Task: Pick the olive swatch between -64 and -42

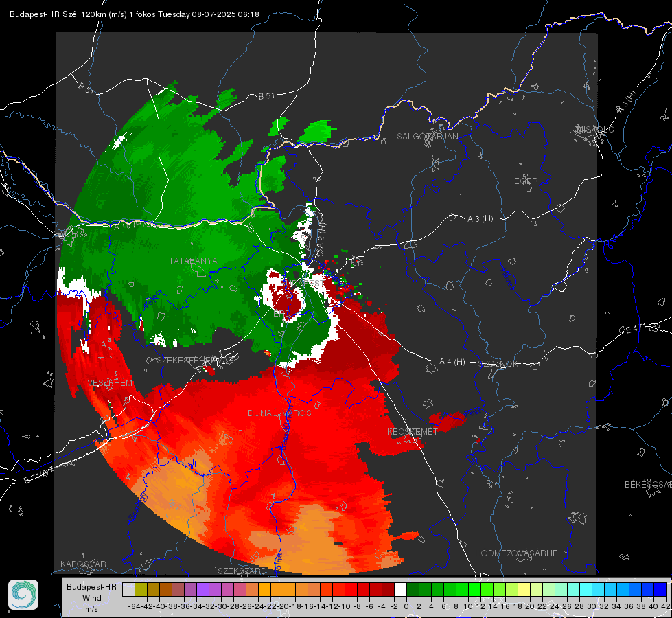Action: [141, 589]
